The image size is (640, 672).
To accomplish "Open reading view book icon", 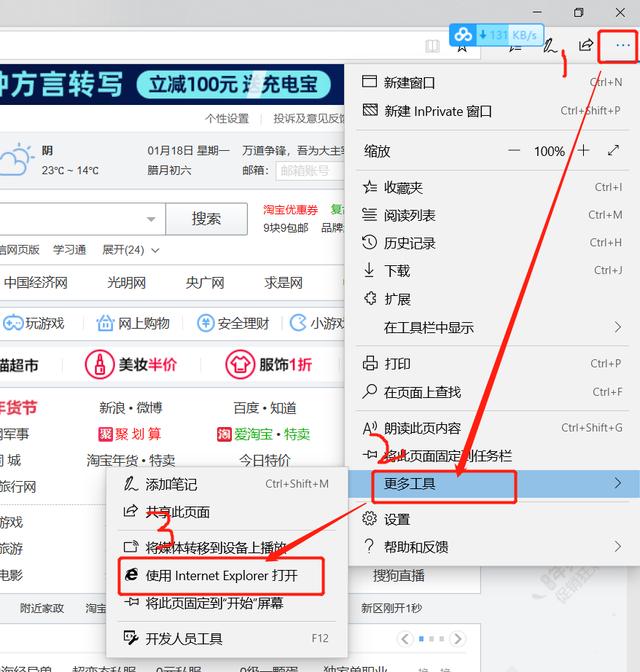I will (432, 46).
